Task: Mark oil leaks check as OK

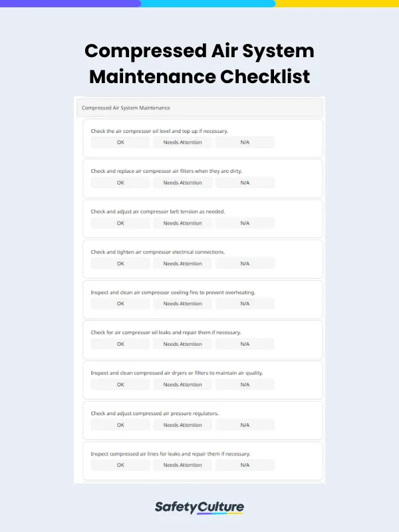Action: click(x=120, y=344)
